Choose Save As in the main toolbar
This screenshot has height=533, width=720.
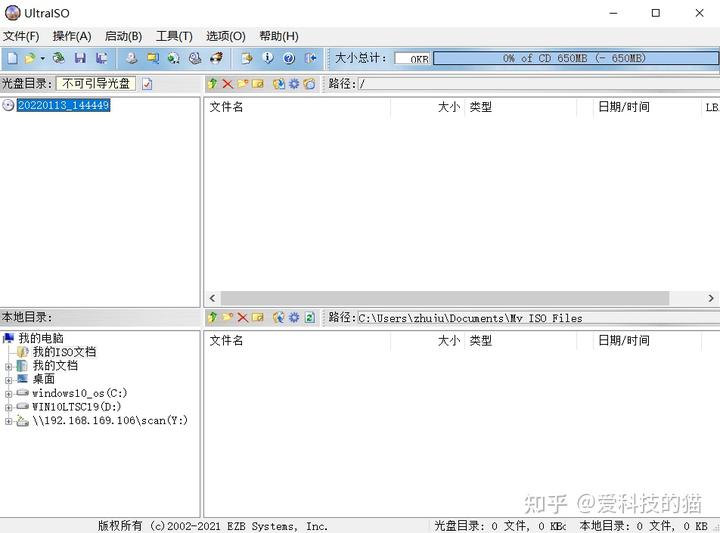click(x=101, y=58)
